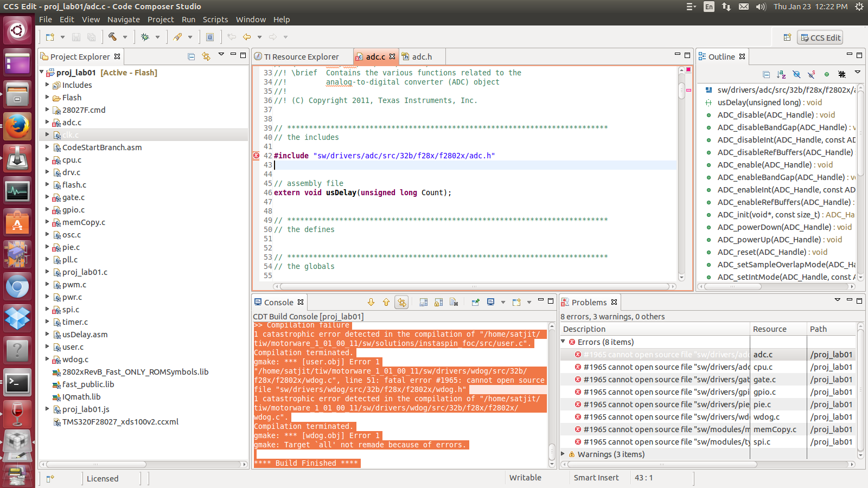Sort Problems by Path column

coord(831,329)
